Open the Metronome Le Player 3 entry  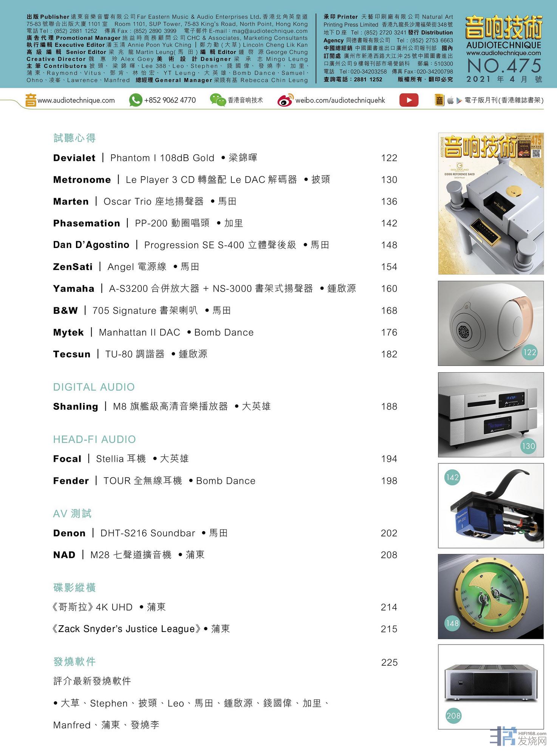[x=191, y=180]
